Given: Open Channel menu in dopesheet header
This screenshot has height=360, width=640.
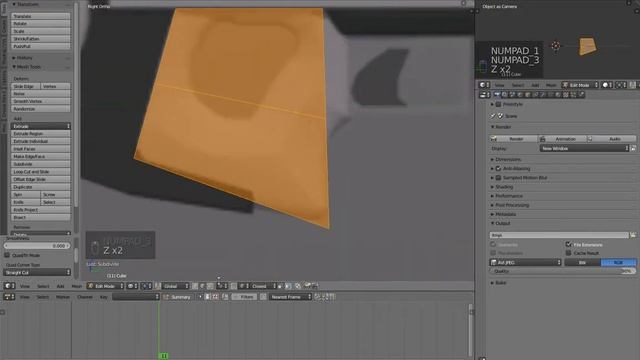Looking at the screenshot, I should click(x=84, y=297).
